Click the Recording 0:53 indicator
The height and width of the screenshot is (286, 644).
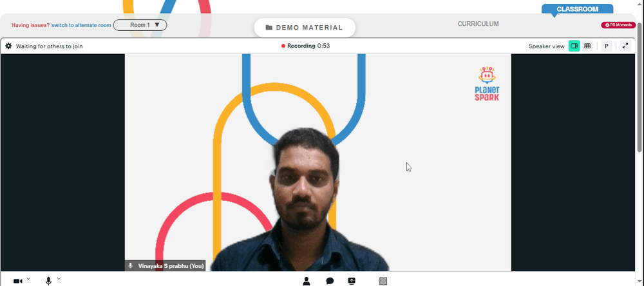point(305,46)
